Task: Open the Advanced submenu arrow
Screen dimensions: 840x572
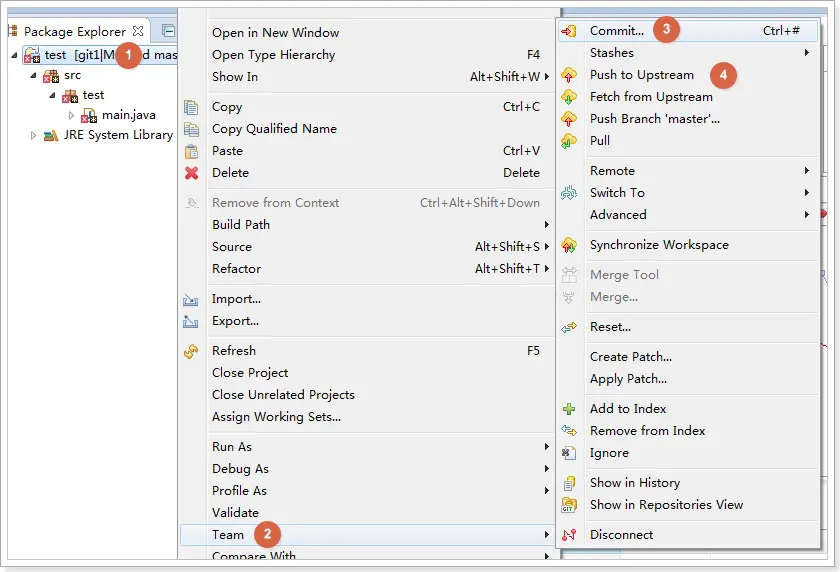Action: pyautogui.click(x=807, y=215)
